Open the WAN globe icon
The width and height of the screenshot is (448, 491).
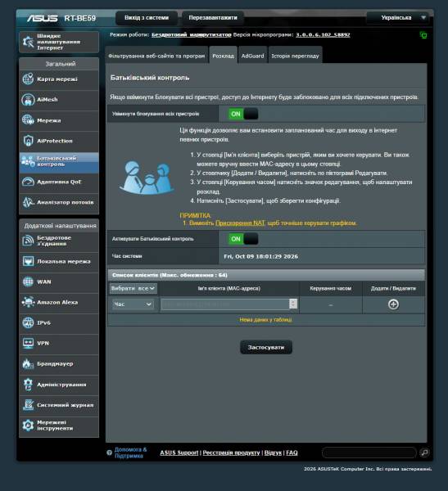pos(28,282)
